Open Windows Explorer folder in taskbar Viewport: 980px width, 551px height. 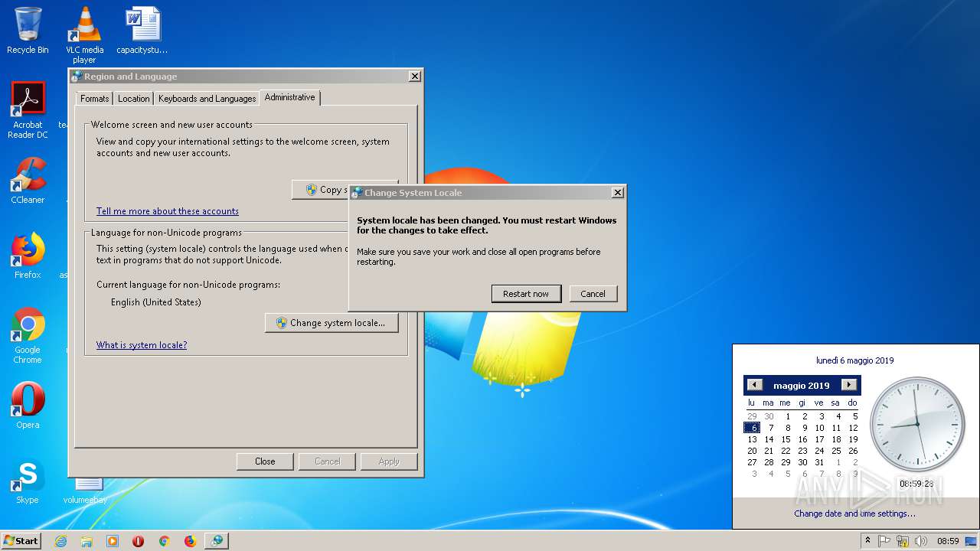(87, 541)
